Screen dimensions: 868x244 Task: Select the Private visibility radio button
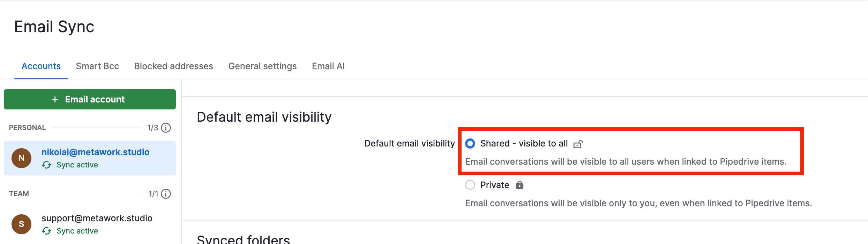(x=470, y=185)
